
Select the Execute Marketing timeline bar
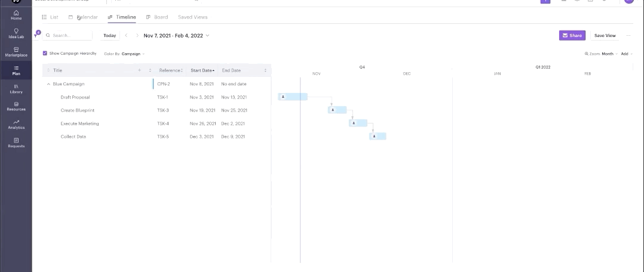(358, 123)
